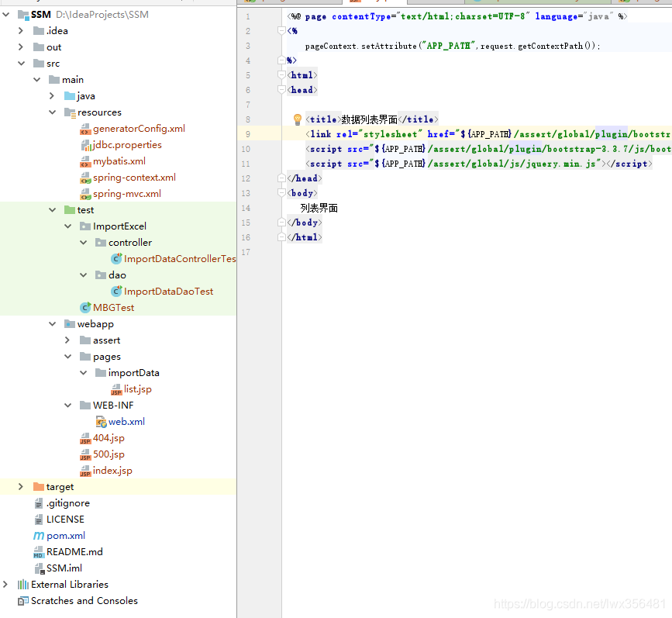
Task: Select index.jsp in the project tree
Action: (112, 471)
